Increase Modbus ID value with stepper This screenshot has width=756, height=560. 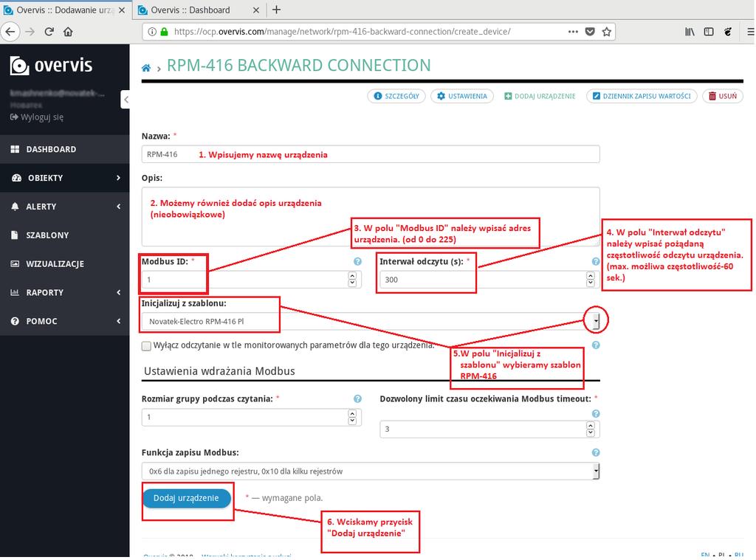[x=352, y=276]
